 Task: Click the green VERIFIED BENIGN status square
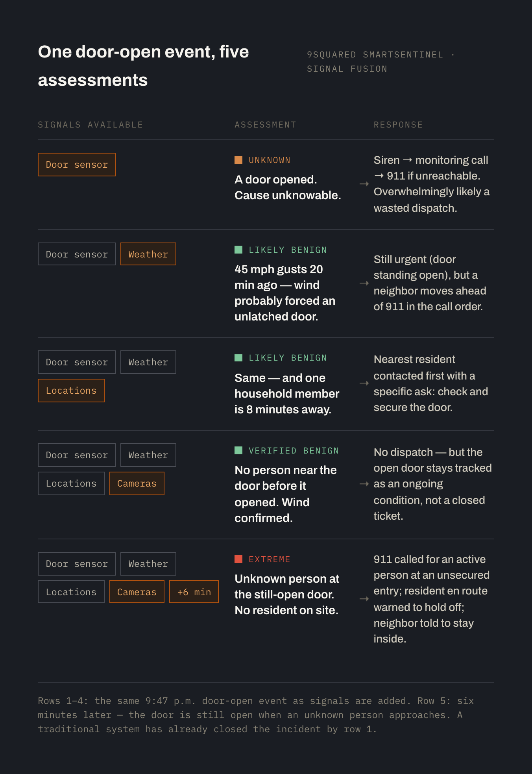coord(238,450)
